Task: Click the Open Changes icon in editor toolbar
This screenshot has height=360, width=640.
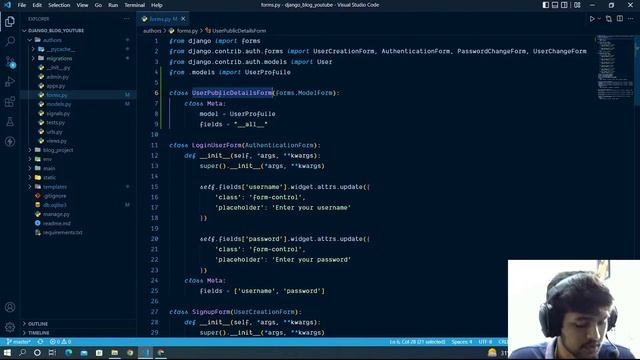Action: click(x=609, y=19)
